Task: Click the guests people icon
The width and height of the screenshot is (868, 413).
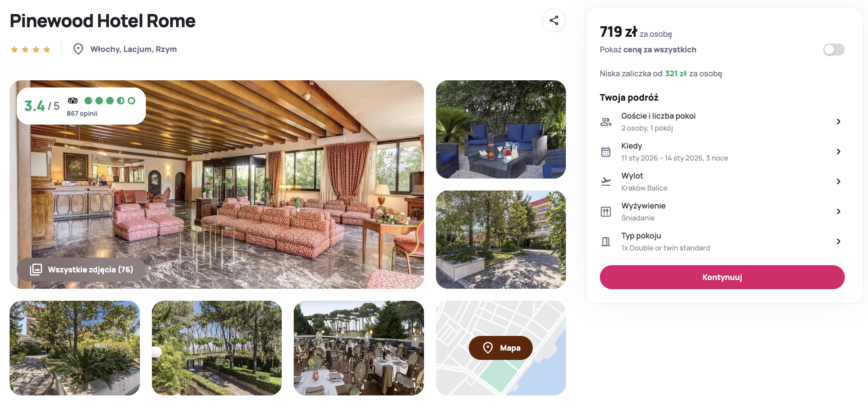Action: [x=606, y=122]
